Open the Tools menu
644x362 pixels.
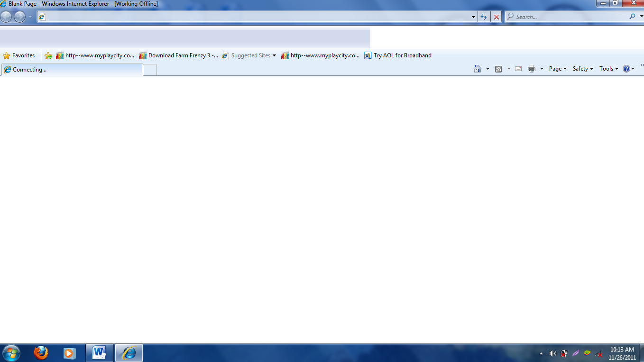coord(609,69)
